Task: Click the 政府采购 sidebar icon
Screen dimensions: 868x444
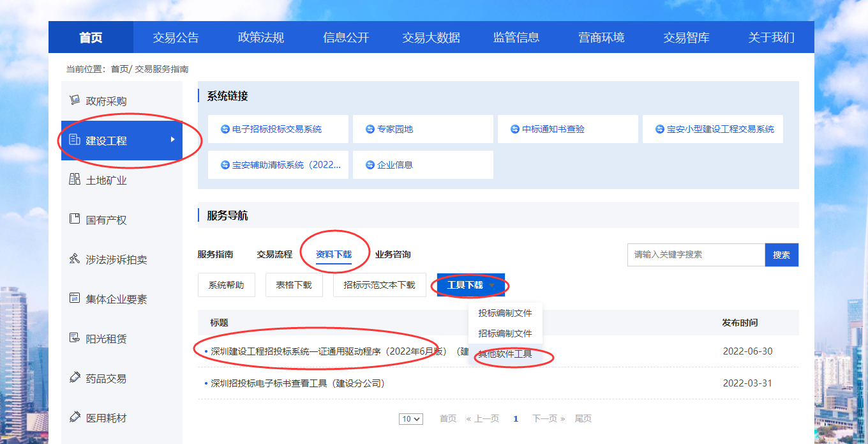Action: tap(75, 100)
